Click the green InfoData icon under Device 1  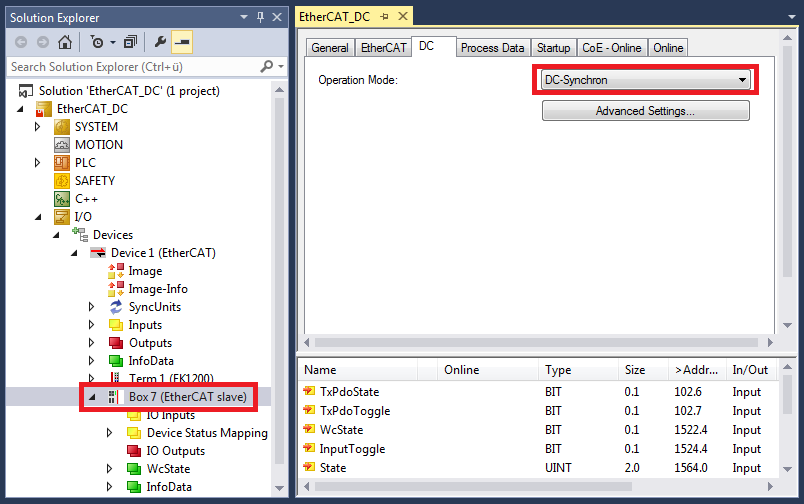pos(116,360)
